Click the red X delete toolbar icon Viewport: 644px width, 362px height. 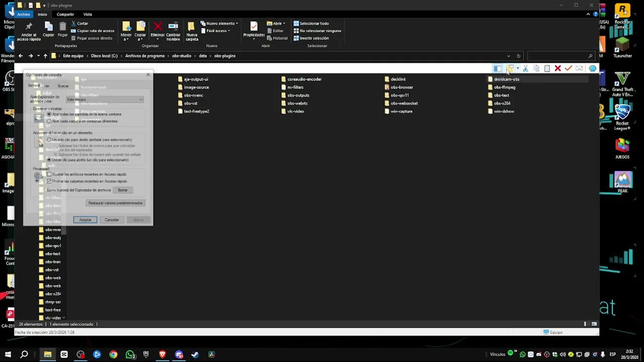point(558,68)
